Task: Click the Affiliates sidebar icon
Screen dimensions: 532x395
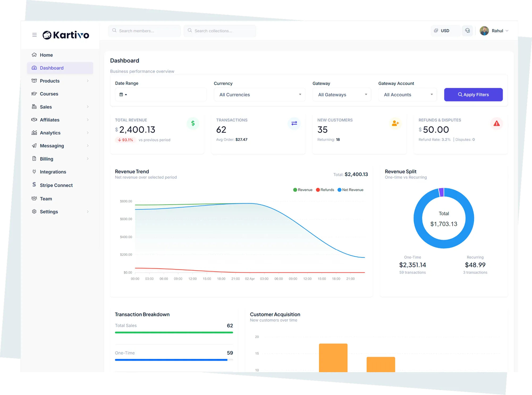Action: (34, 120)
